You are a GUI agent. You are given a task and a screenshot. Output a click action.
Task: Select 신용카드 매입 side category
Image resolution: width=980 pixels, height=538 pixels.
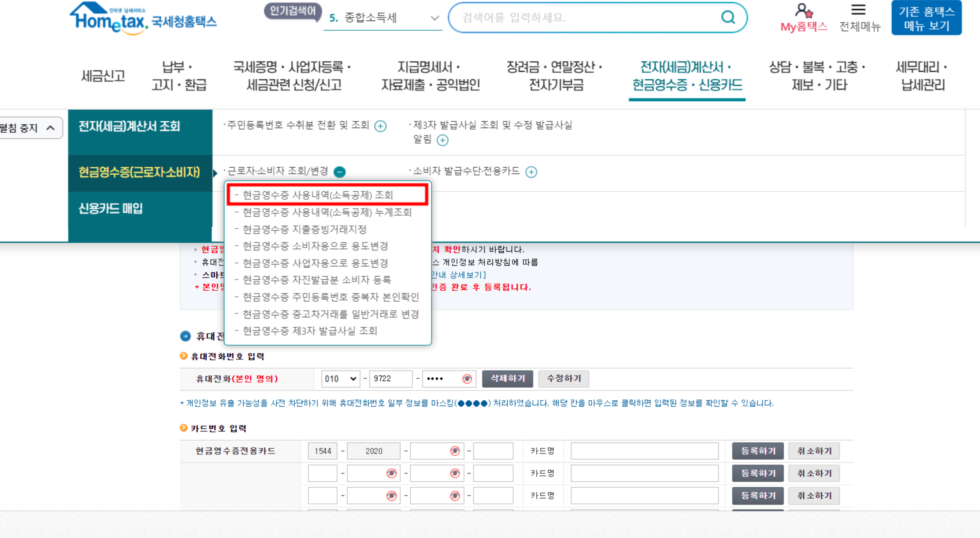tap(110, 208)
